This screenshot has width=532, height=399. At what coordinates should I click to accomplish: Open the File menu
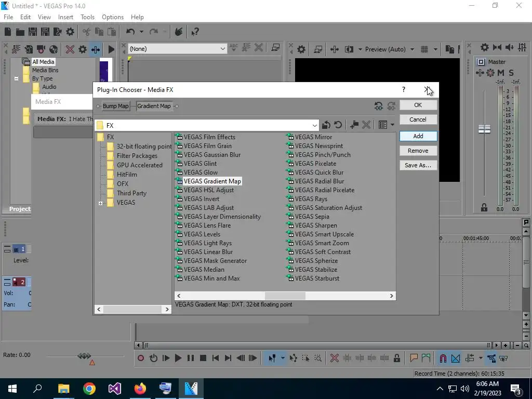(8, 17)
